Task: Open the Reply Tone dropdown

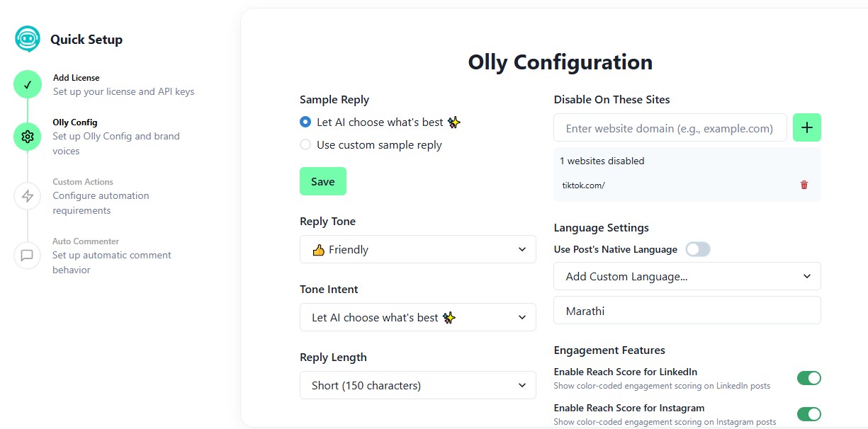Action: tap(417, 249)
